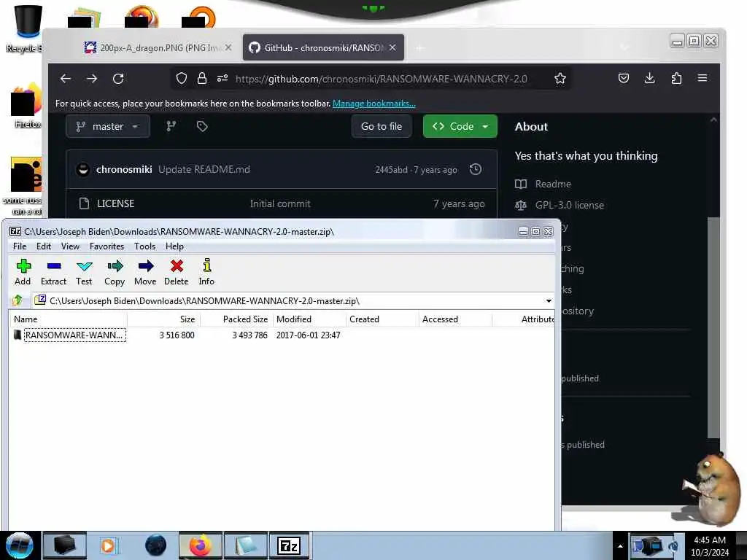Image resolution: width=747 pixels, height=560 pixels.
Task: Open the Info dialog in 7-Zip
Action: coord(206,273)
